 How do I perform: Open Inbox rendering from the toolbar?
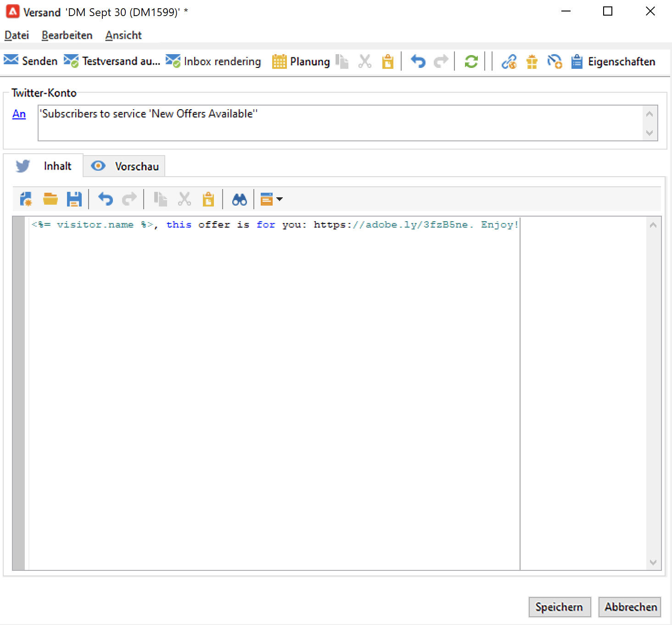coord(213,61)
